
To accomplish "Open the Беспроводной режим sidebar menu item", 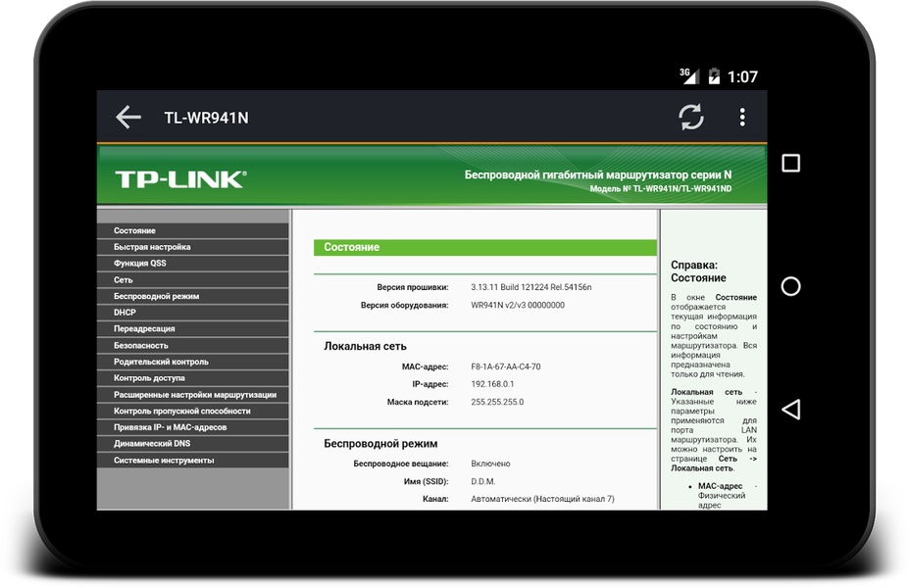I will click(192, 296).
